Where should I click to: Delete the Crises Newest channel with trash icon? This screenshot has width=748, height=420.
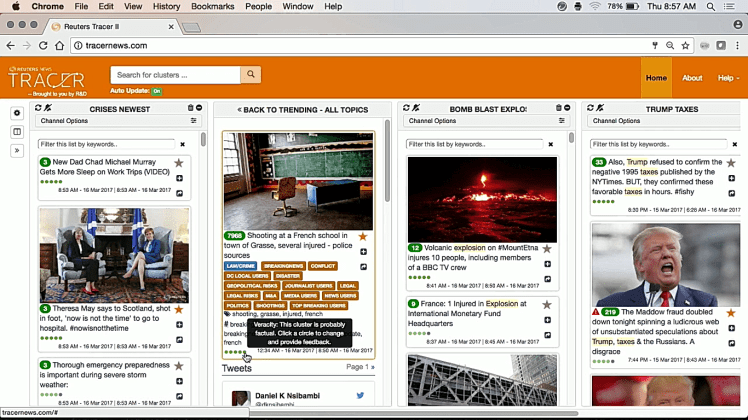[x=190, y=108]
